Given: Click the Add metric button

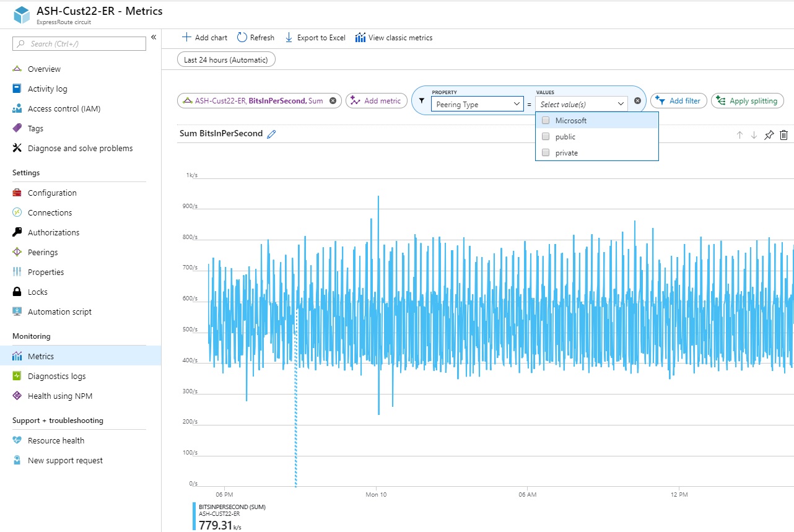Looking at the screenshot, I should coord(377,100).
